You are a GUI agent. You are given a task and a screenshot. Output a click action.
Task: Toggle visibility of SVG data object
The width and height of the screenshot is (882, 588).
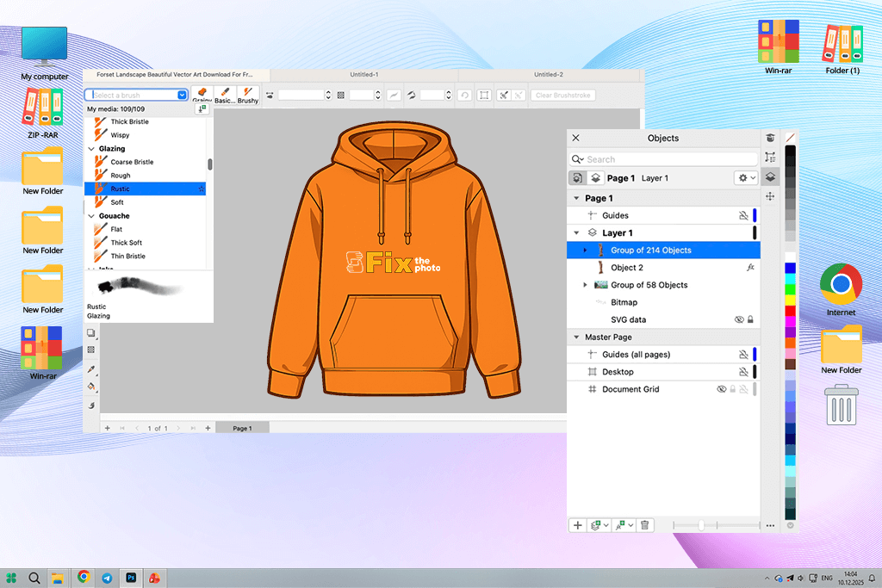tap(739, 319)
